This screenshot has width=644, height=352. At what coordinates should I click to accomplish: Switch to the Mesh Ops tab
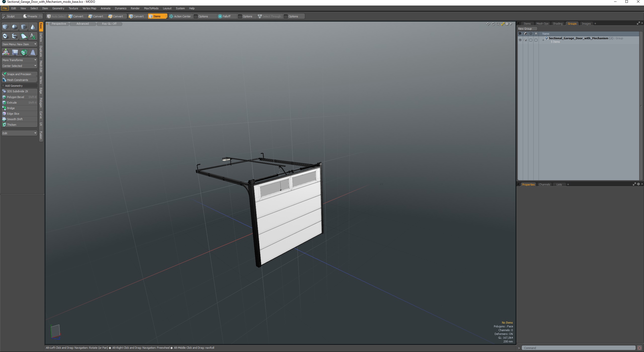[542, 24]
